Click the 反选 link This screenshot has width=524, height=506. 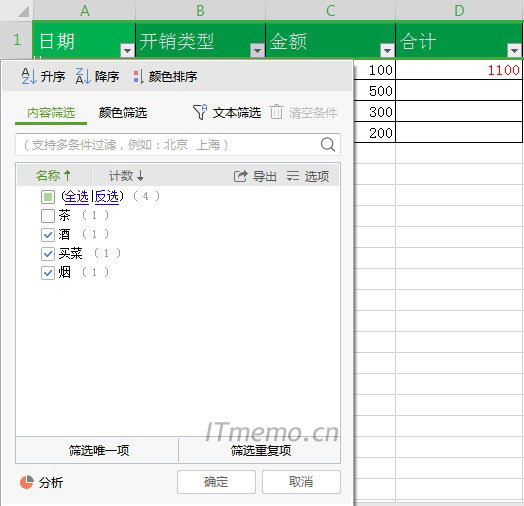(107, 197)
